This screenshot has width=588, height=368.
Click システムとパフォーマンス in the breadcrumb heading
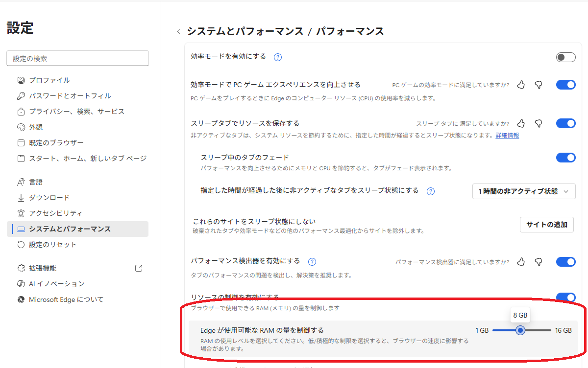point(245,32)
